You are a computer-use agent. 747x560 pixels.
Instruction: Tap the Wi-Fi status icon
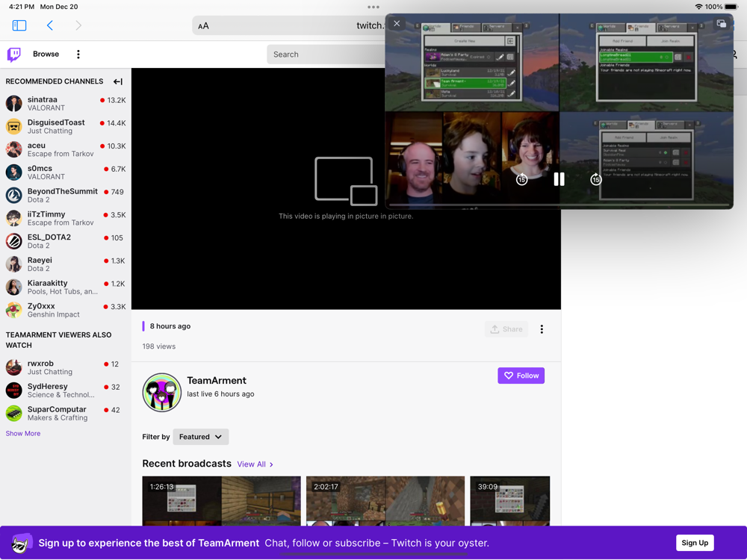coord(699,7)
